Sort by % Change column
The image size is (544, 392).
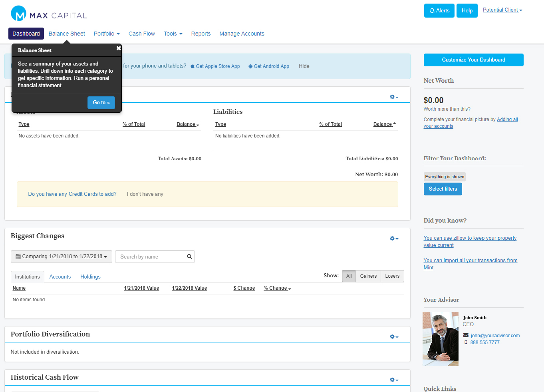coord(277,288)
